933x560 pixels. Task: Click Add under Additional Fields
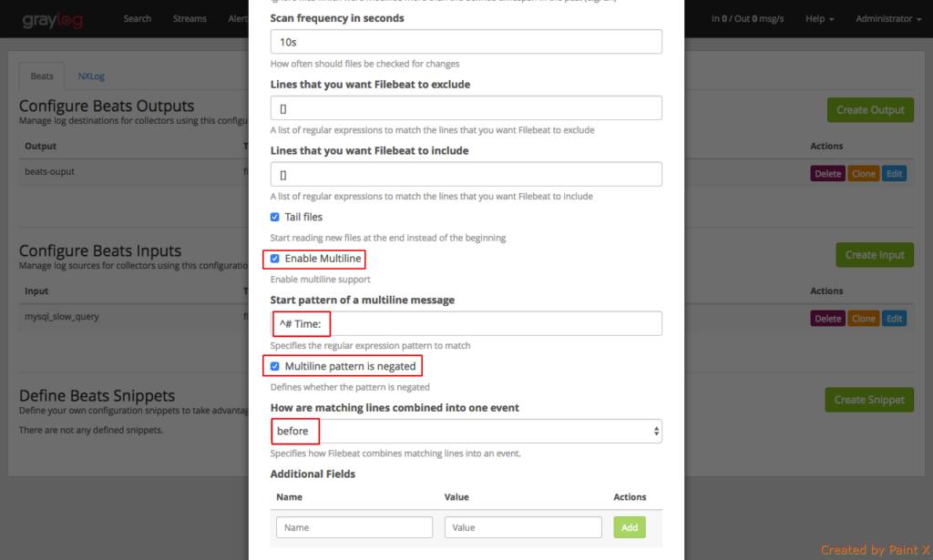(x=629, y=527)
